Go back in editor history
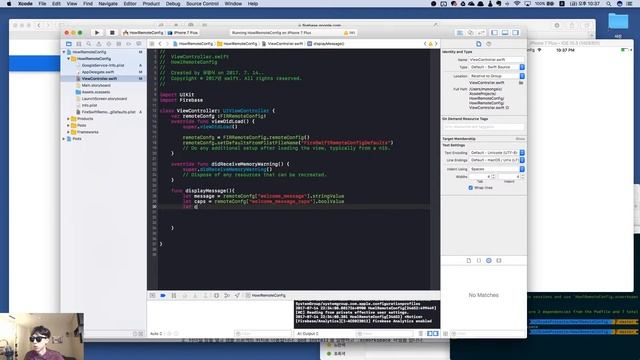Viewport: 640px width, 360px height. (x=160, y=44)
